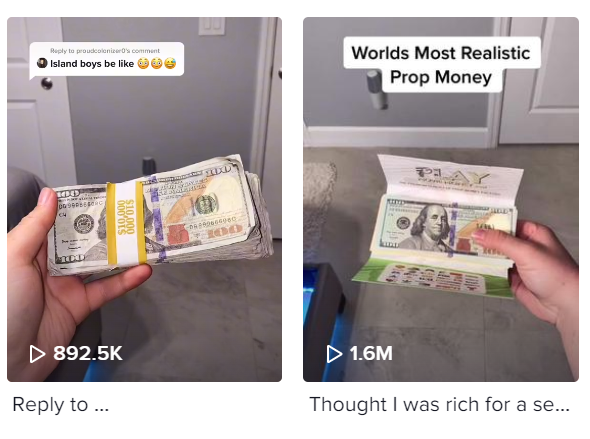Click the play icon beside 892.5K views
The width and height of the screenshot is (590, 439).
(x=37, y=354)
